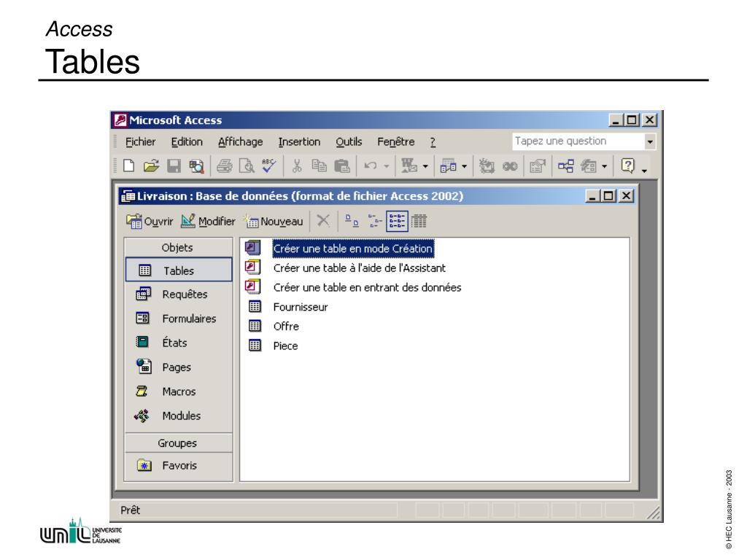747x560 pixels.
Task: Click the Objets group header
Action: [178, 248]
